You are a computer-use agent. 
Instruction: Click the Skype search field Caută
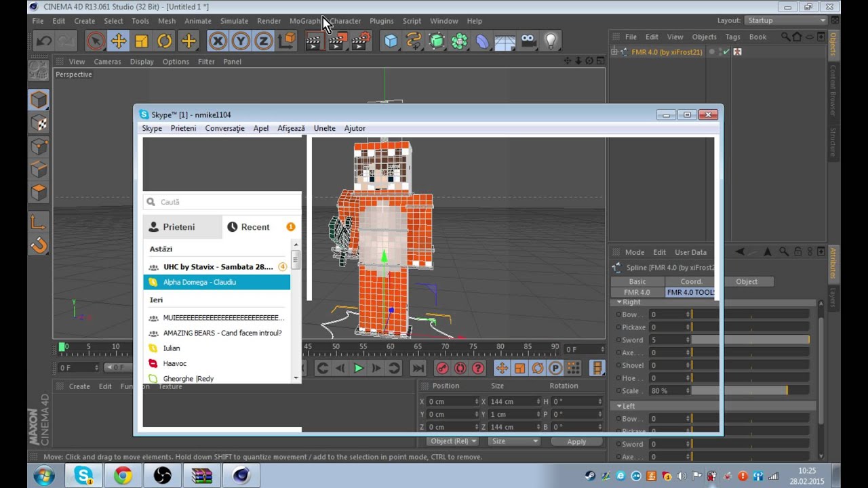(222, 202)
